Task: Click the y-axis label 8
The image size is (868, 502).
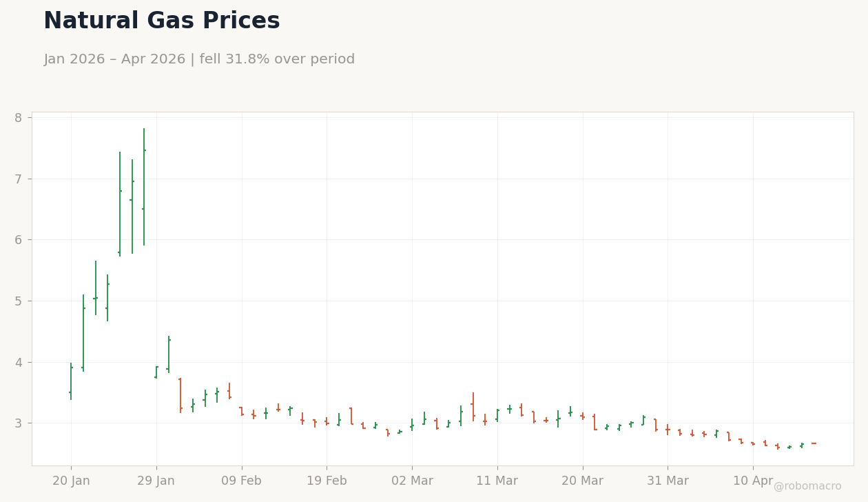Action: pos(18,118)
